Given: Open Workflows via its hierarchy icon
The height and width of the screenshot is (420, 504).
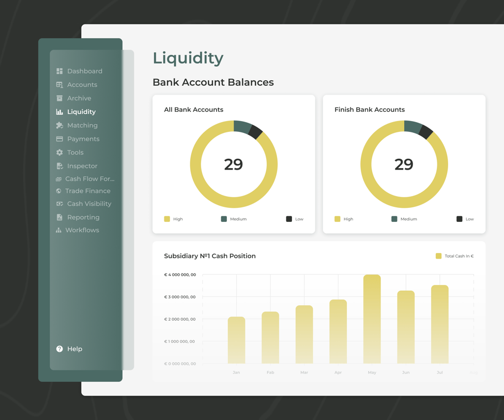Looking at the screenshot, I should click(59, 230).
